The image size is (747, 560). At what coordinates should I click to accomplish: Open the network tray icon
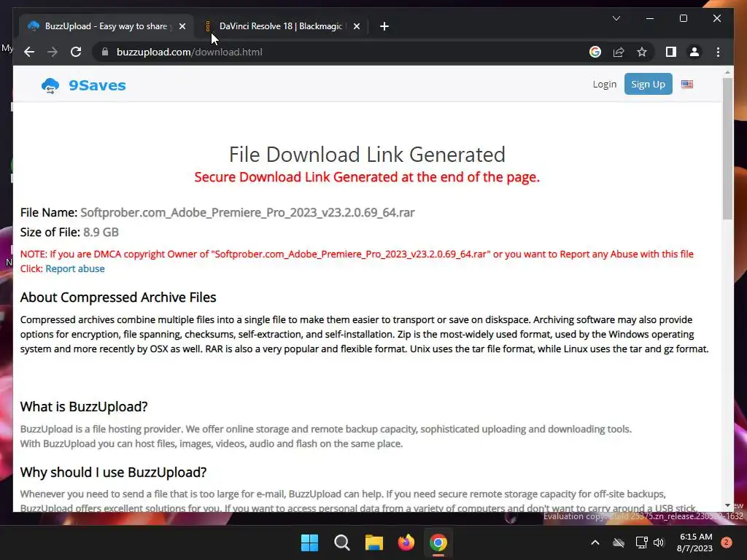click(641, 542)
